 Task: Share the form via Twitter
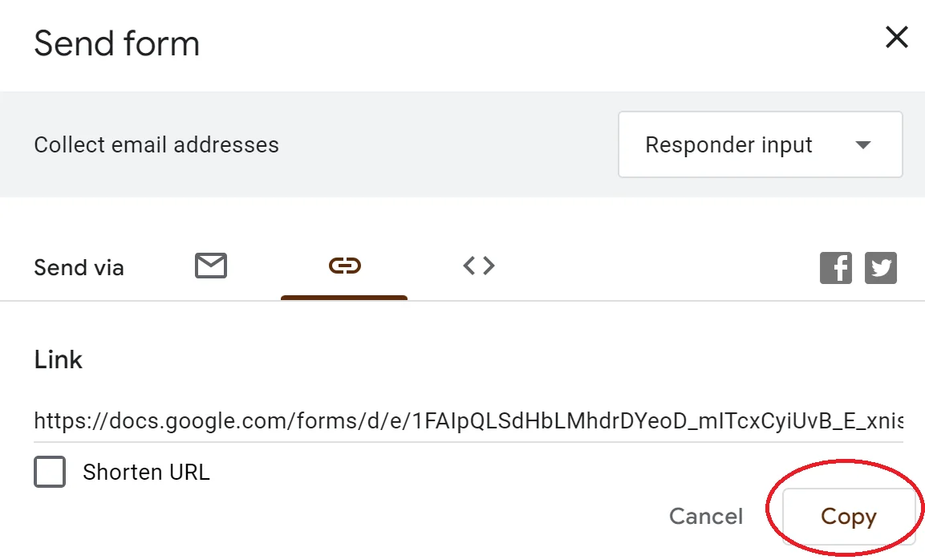881,267
